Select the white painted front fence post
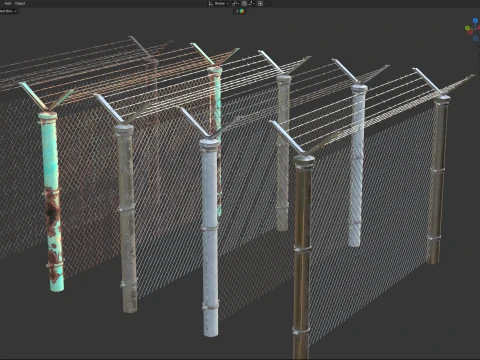Image resolution: width=480 pixels, height=360 pixels. [x=210, y=237]
